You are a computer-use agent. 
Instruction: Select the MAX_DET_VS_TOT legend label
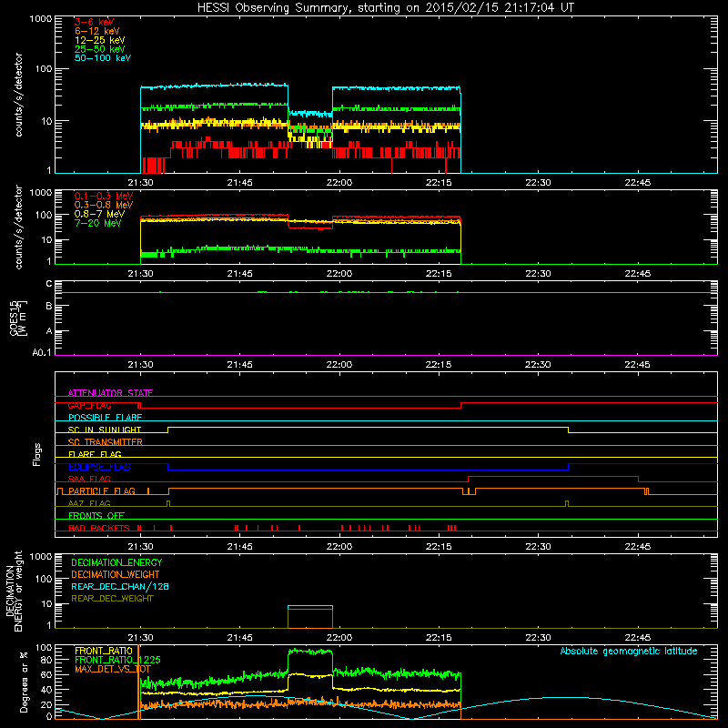112,669
